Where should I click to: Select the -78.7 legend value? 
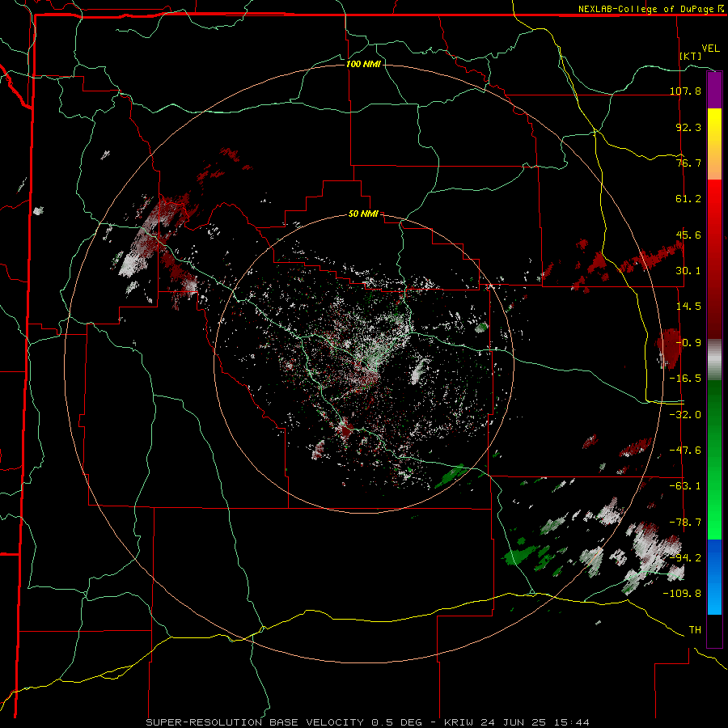[x=685, y=523]
